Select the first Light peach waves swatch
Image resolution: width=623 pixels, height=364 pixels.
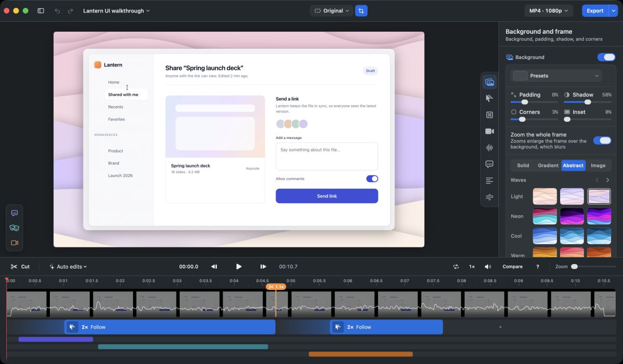[x=545, y=197]
